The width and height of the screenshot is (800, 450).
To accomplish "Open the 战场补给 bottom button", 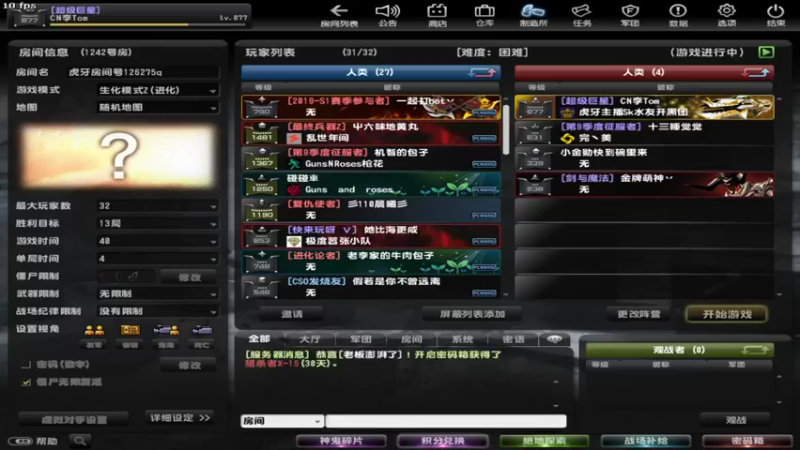I will 645,441.
